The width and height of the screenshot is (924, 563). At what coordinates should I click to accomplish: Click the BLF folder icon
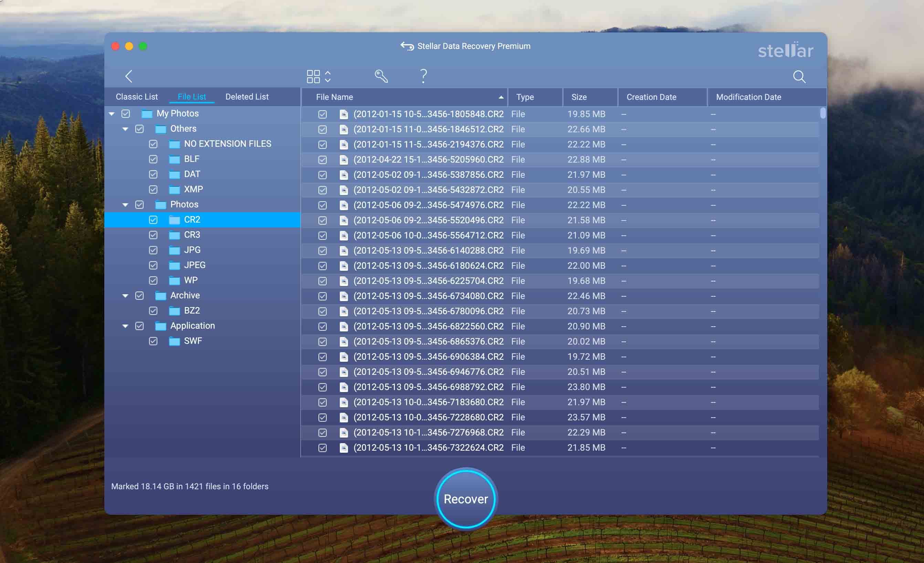click(x=175, y=160)
